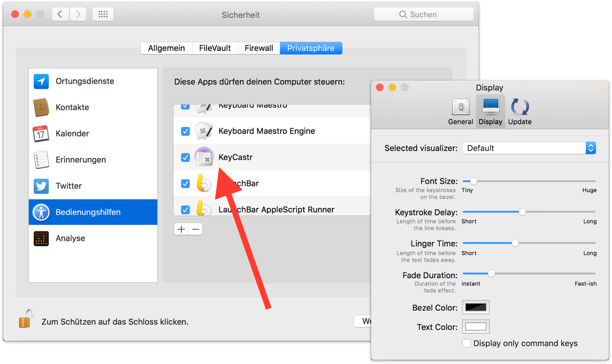Remove an app with the minus button

click(195, 229)
